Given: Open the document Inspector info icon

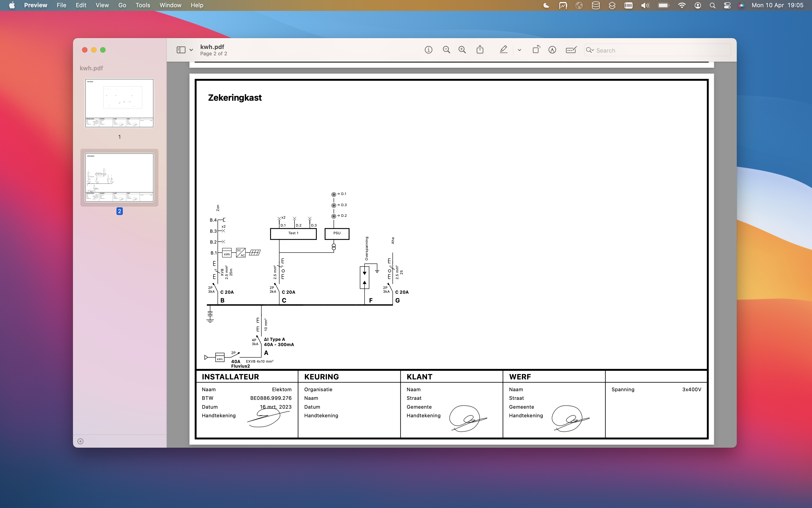Looking at the screenshot, I should tap(428, 50).
